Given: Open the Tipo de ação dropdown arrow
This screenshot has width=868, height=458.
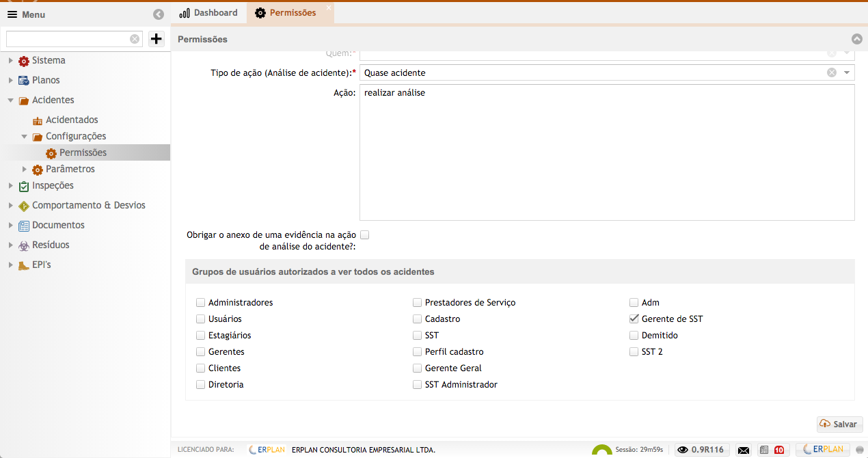Looking at the screenshot, I should (x=847, y=72).
